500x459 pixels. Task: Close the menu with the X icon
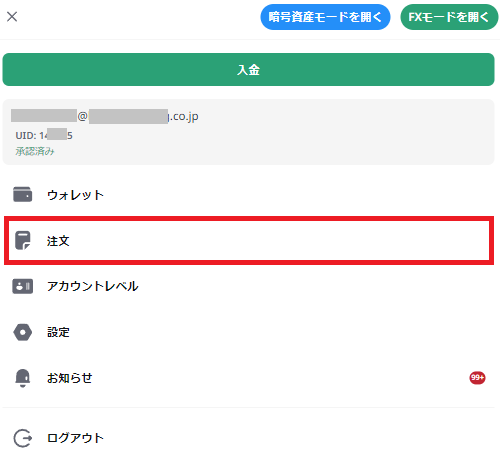pos(12,16)
